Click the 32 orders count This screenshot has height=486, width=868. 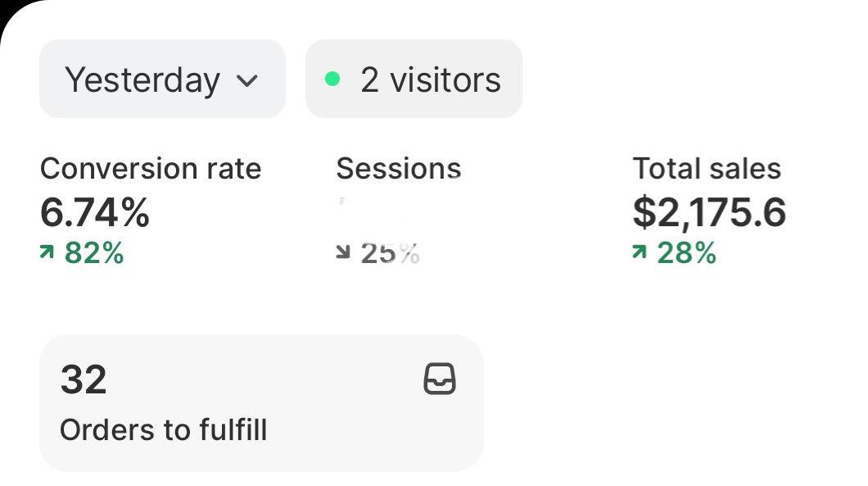pos(84,380)
